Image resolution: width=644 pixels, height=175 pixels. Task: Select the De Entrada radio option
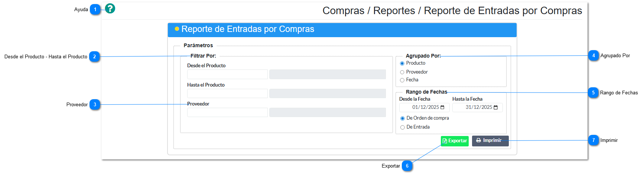coord(403,127)
